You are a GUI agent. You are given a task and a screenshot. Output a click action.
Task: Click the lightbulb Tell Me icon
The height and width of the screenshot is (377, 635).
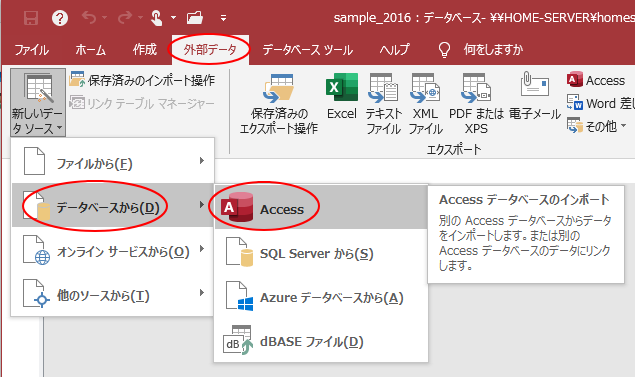(x=444, y=50)
